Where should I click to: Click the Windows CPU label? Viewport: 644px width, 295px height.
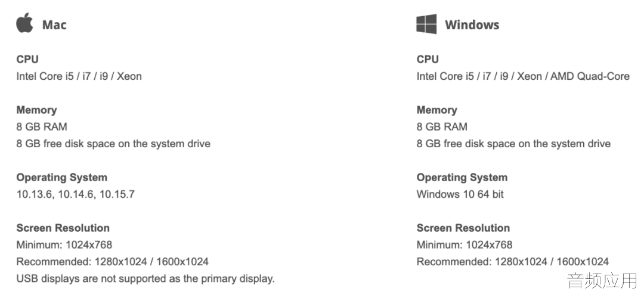[x=428, y=60]
